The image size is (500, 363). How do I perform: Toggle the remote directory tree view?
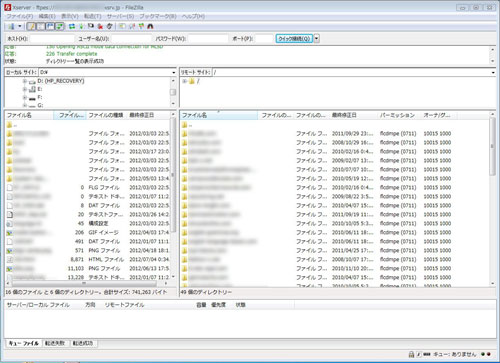click(x=50, y=26)
